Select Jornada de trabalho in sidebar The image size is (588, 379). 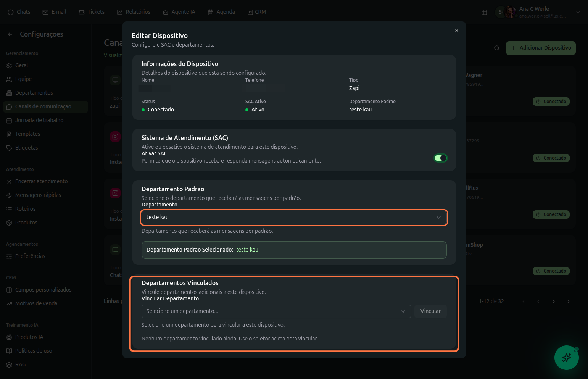39,120
